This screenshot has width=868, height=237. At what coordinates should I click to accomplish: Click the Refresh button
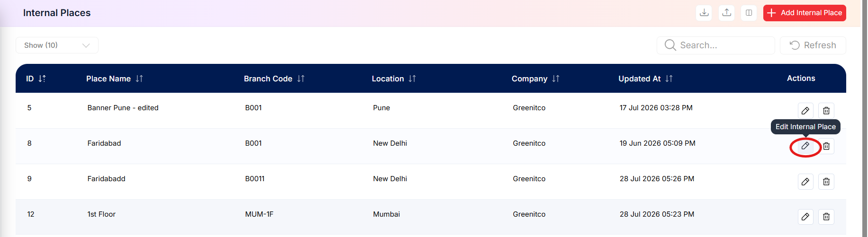[x=813, y=45]
